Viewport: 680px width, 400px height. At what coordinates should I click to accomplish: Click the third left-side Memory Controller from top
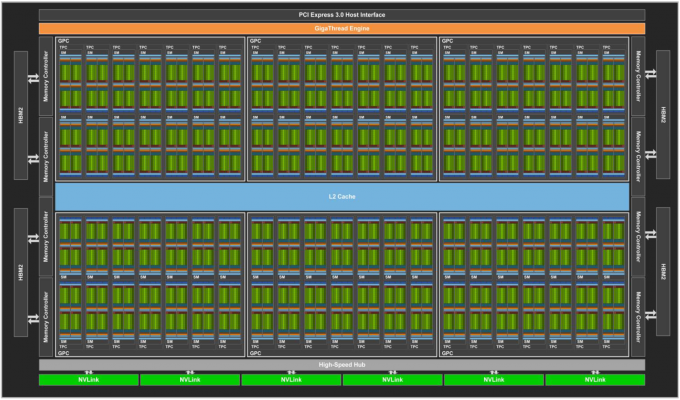[46, 236]
